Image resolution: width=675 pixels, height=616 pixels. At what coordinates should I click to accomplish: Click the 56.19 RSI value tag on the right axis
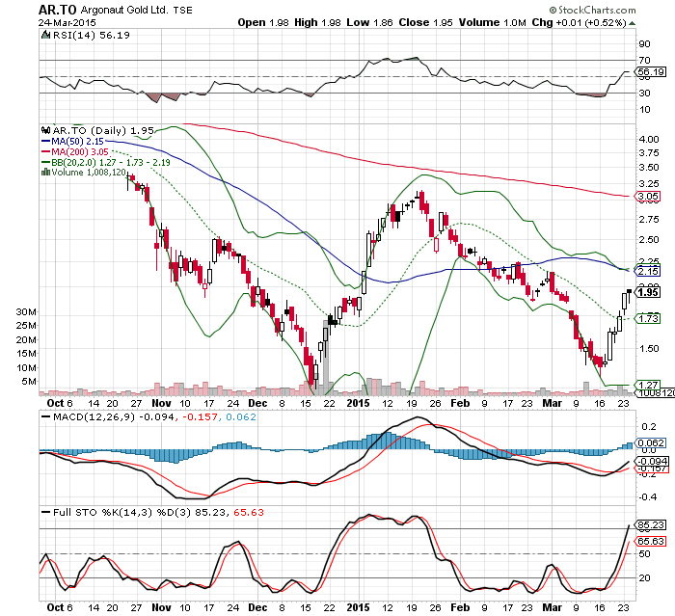pyautogui.click(x=651, y=72)
